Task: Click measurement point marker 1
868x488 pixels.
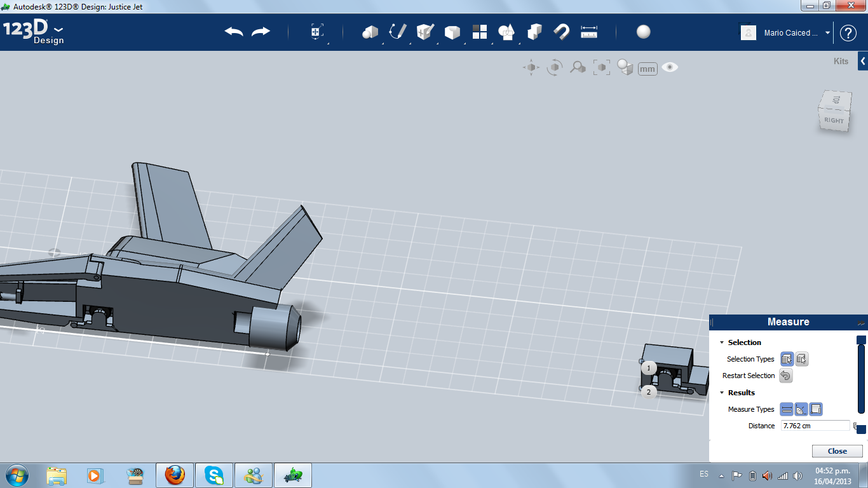Action: [x=649, y=368]
